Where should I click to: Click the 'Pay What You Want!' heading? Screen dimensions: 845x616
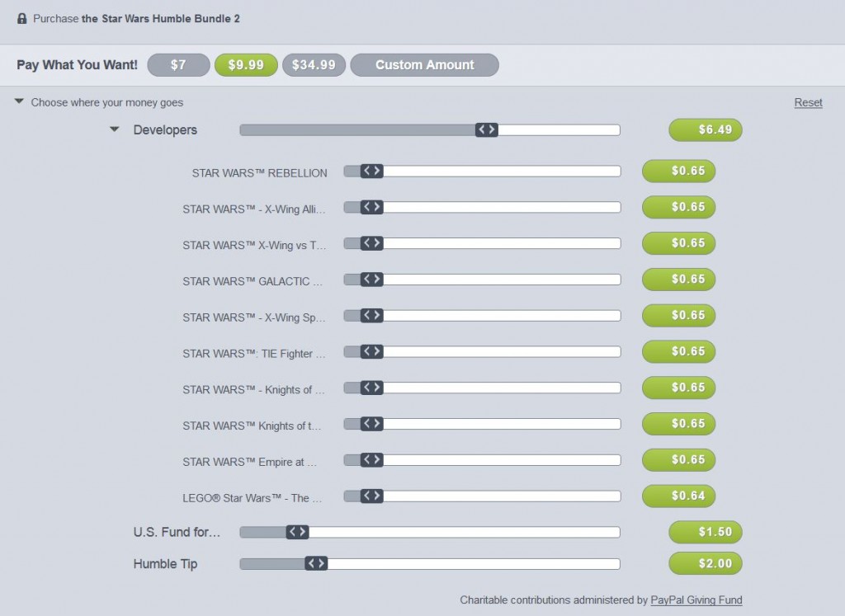[x=77, y=65]
